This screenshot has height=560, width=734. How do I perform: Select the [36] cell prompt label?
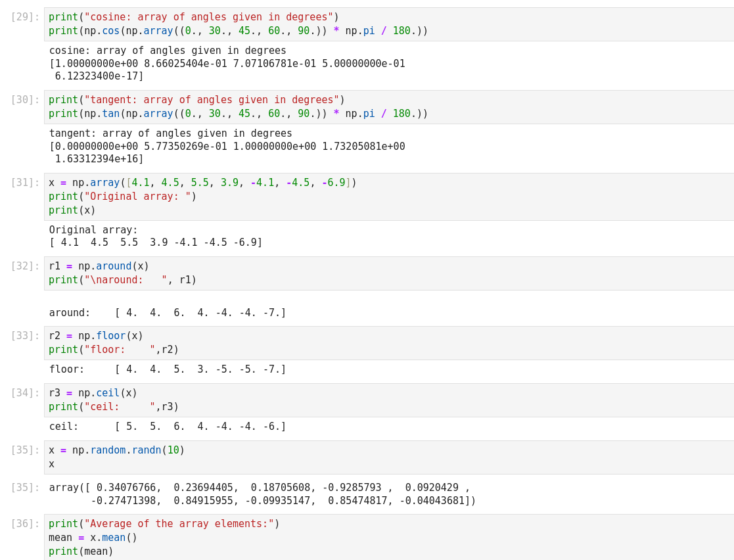coord(25,524)
